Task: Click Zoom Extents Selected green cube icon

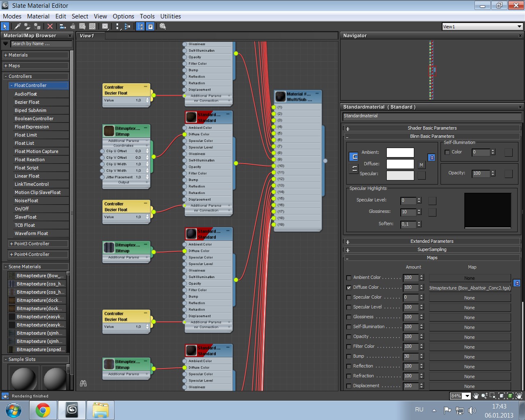Action: click(510, 396)
